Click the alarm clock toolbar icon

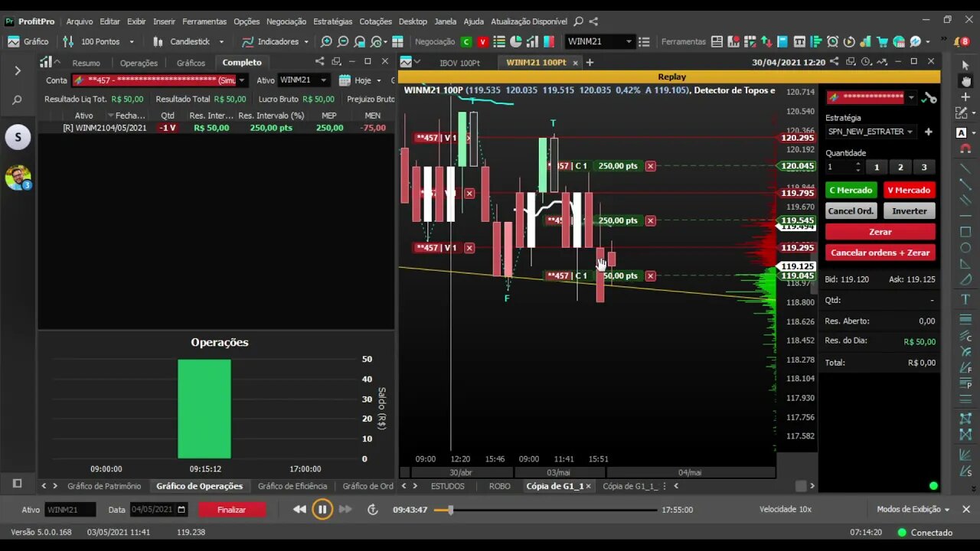pos(831,41)
